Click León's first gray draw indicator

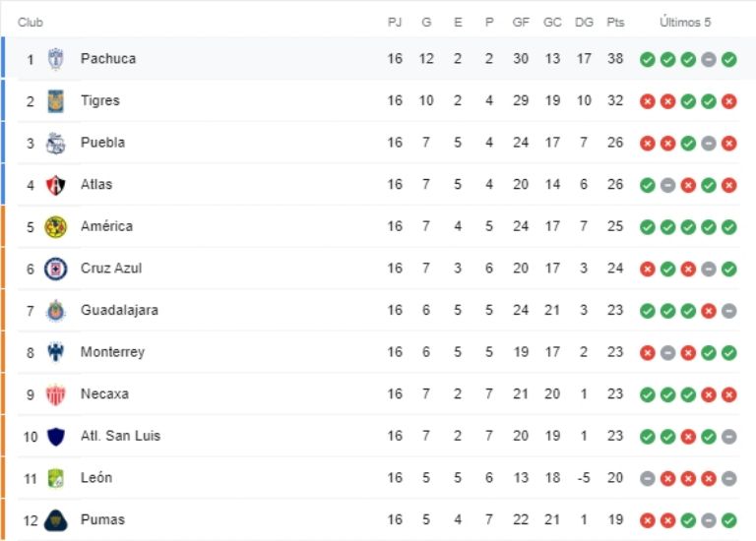[647, 478]
